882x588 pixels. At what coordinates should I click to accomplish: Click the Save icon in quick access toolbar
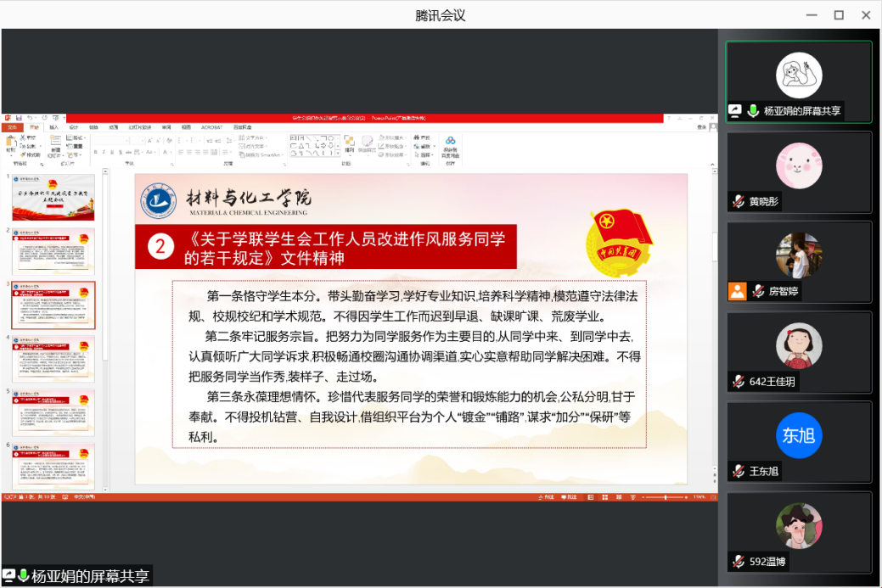click(18, 117)
